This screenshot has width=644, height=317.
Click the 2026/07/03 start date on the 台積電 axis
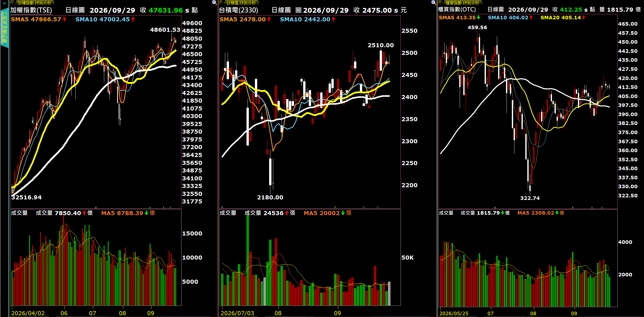237,313
